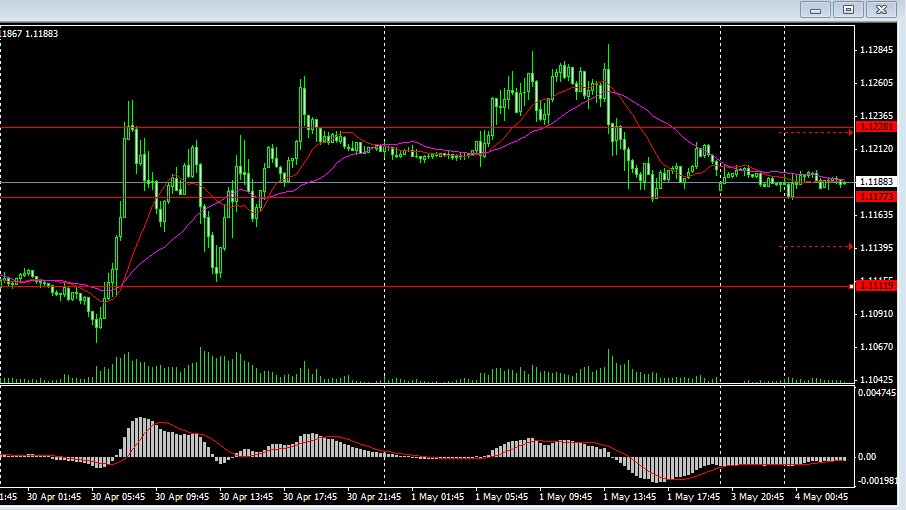Click the MACD zero level label 0.00
Screen dimensions: 906x510
[x=868, y=457]
